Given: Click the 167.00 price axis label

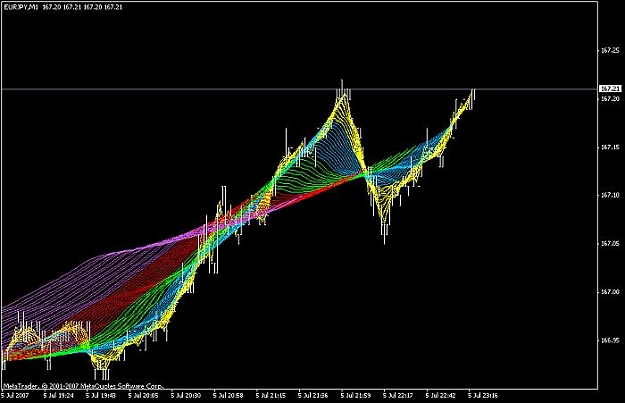Looking at the screenshot, I should pyautogui.click(x=611, y=292).
